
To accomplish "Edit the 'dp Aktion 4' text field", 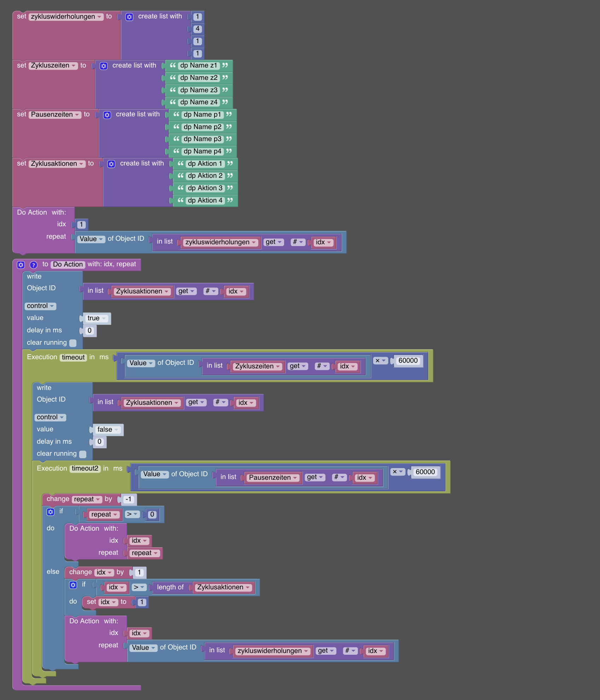I will coord(205,200).
